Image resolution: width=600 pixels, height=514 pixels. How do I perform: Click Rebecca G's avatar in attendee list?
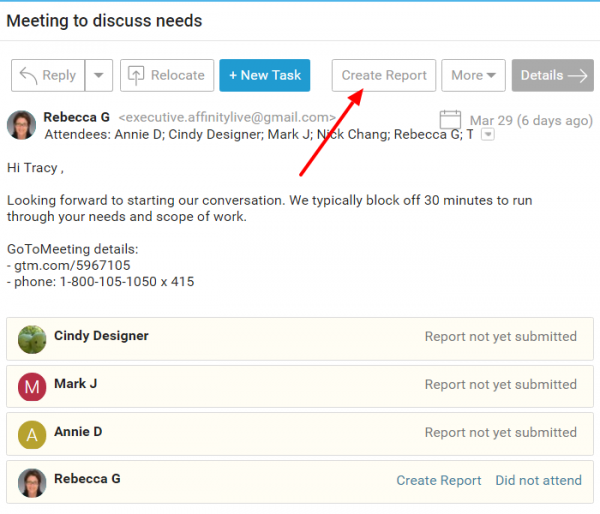pos(33,482)
